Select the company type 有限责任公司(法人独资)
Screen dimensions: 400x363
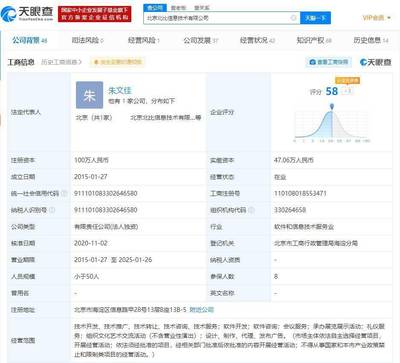106,227
